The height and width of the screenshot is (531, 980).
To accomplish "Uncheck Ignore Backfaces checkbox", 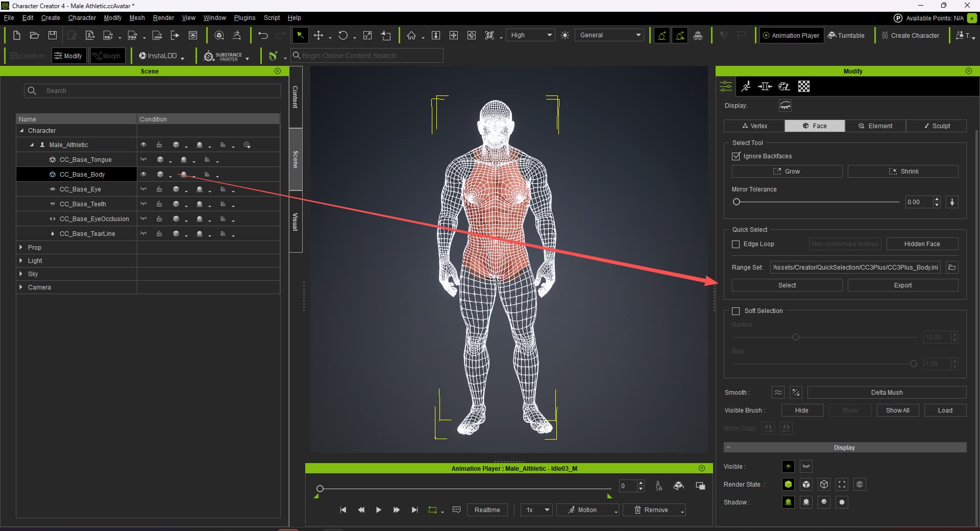I will pos(736,156).
